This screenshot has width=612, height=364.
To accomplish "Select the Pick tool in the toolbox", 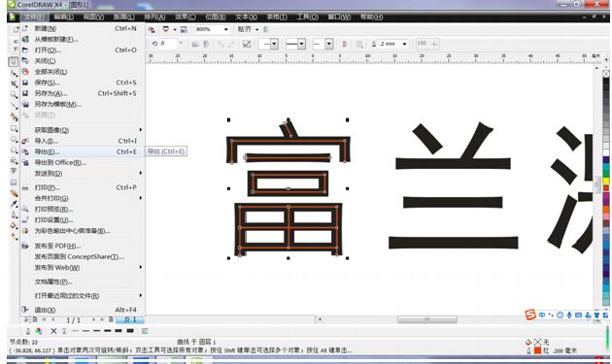I will (14, 62).
